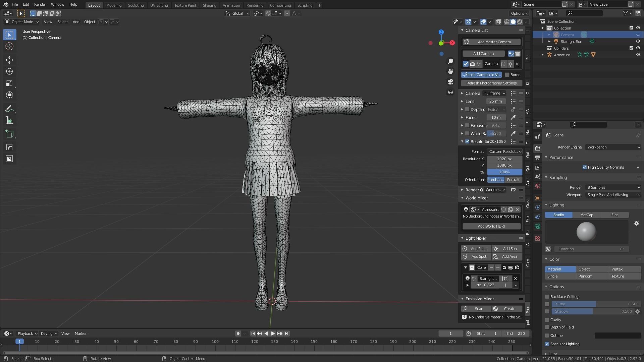Viewport: 644px width, 362px height.
Task: Open the Object Mode dropdown
Action: pyautogui.click(x=22, y=22)
